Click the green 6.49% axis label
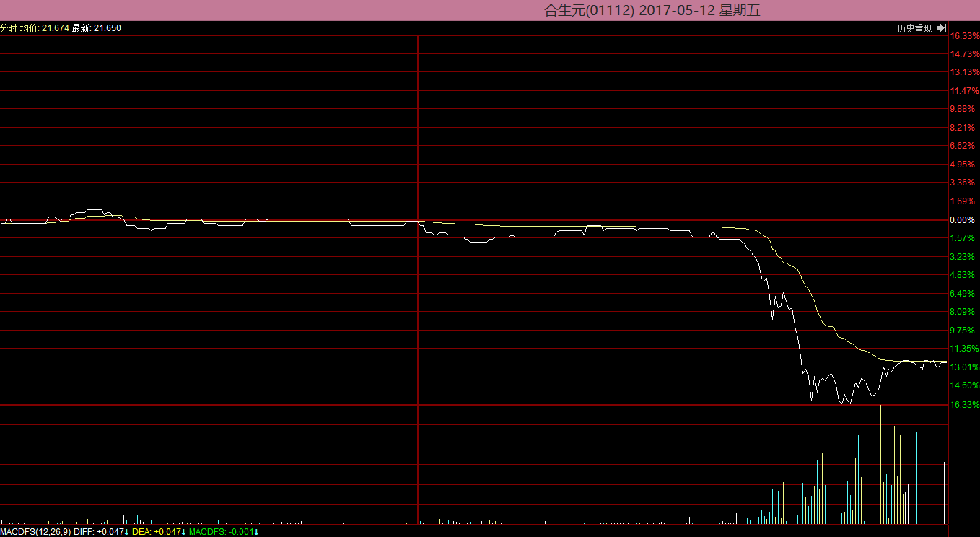This screenshot has width=980, height=537. (x=963, y=294)
